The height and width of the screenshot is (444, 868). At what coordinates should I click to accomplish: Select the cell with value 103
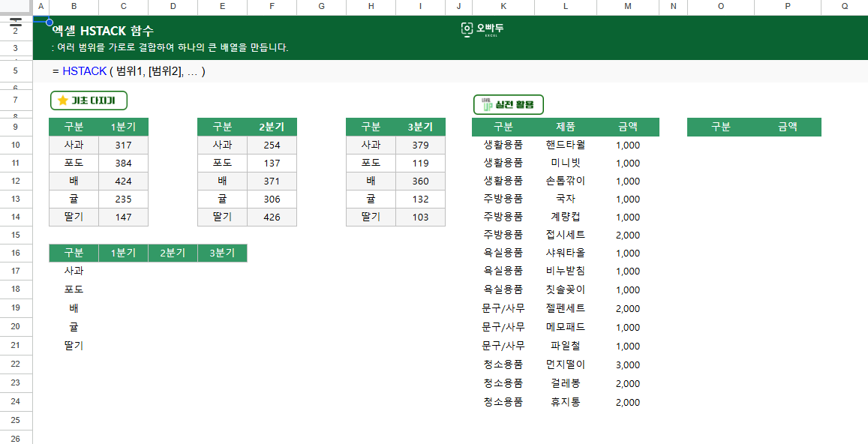421,217
